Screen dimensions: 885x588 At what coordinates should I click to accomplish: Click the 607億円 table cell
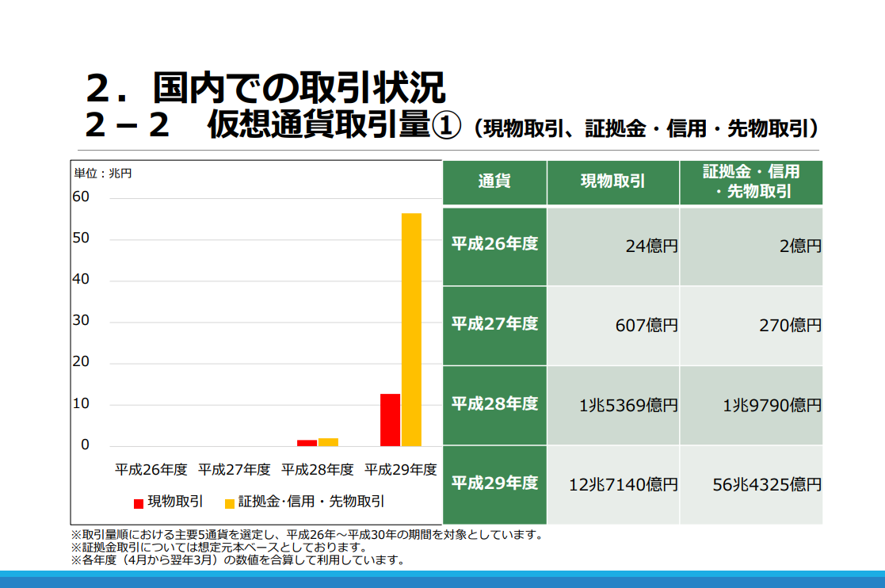pos(612,326)
